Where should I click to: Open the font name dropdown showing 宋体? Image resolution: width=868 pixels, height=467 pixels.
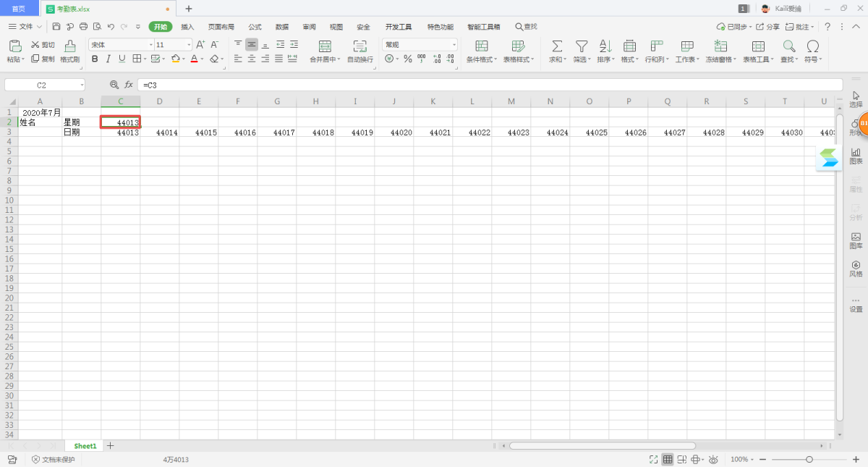119,45
